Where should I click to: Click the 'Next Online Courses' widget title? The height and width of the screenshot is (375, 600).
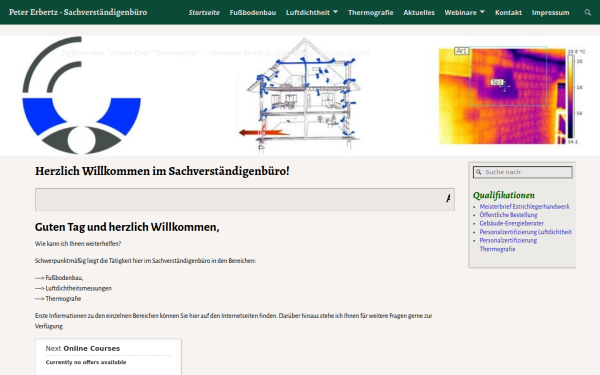click(x=83, y=349)
